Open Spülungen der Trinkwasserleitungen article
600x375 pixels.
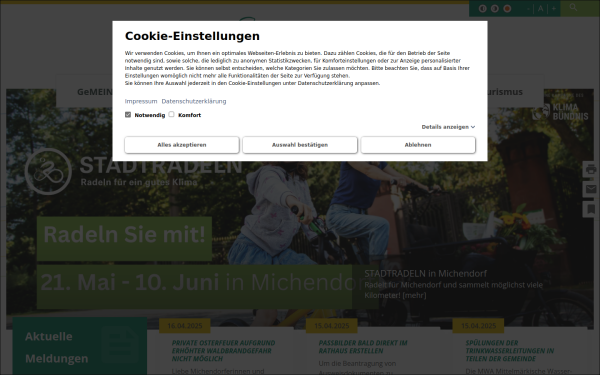coord(510,351)
